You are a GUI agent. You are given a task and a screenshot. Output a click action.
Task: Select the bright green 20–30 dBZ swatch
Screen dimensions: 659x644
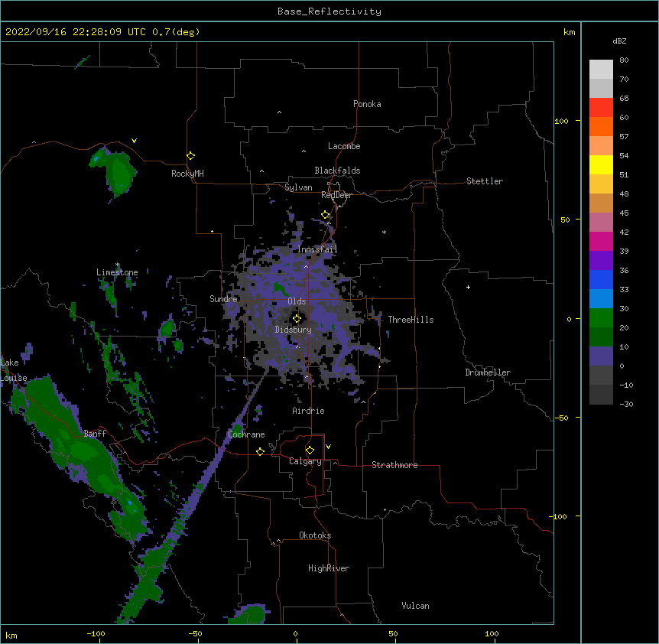point(601,318)
